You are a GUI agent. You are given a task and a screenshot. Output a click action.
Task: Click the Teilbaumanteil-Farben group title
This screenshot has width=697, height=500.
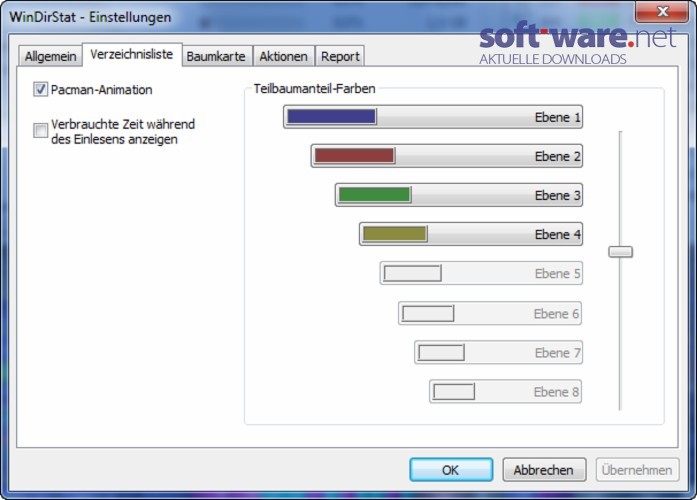314,88
